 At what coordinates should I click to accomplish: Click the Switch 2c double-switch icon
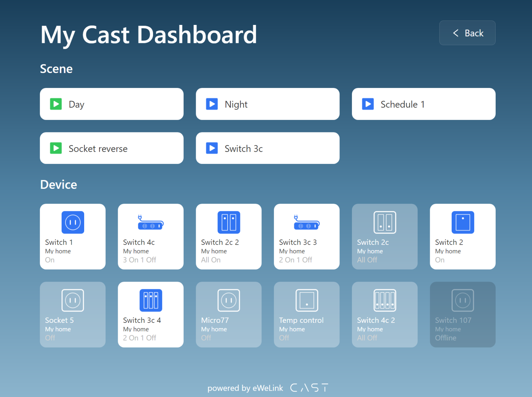(384, 222)
